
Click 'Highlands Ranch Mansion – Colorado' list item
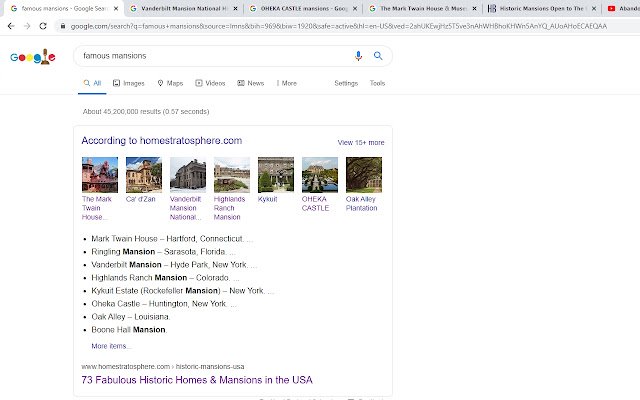[165, 278]
